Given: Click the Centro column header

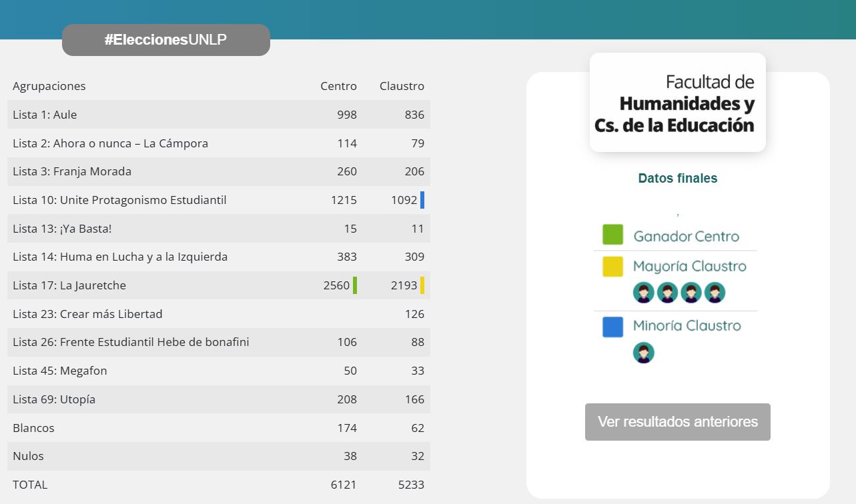Looking at the screenshot, I should tap(338, 86).
